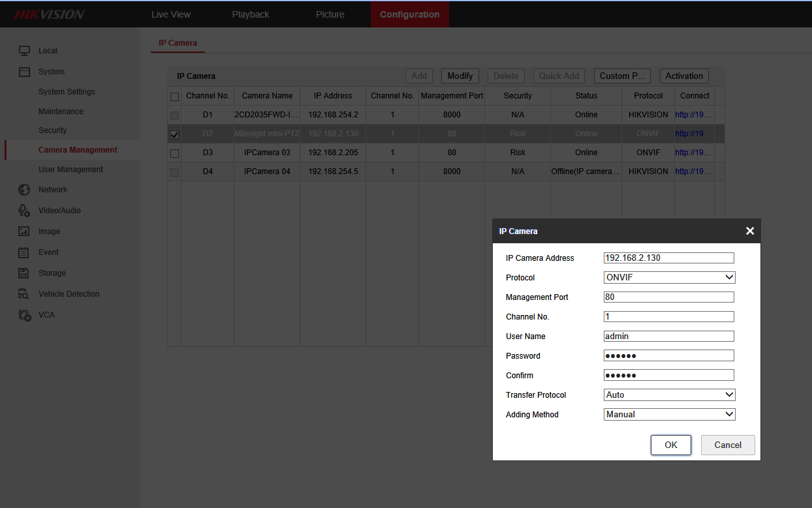Click the Storage disk icon

pyautogui.click(x=24, y=273)
